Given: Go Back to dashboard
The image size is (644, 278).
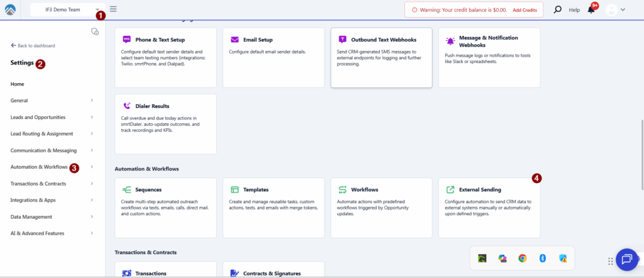Looking at the screenshot, I should [x=33, y=46].
